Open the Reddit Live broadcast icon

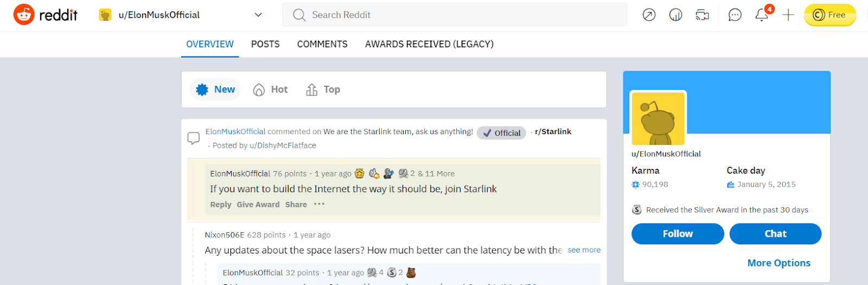click(703, 15)
